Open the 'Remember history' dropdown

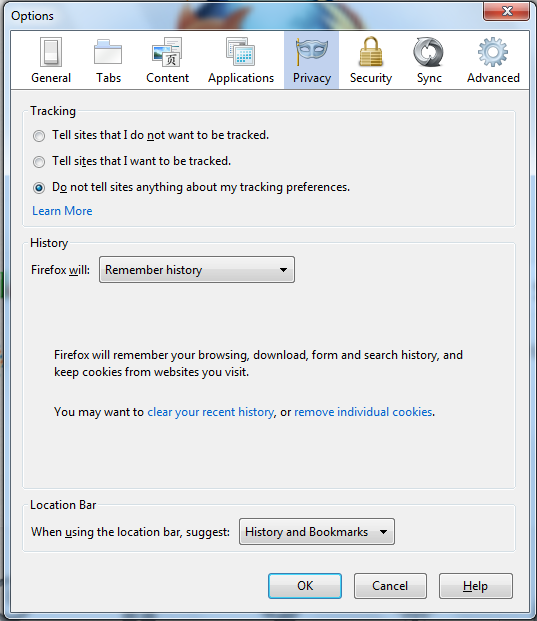coord(197,270)
